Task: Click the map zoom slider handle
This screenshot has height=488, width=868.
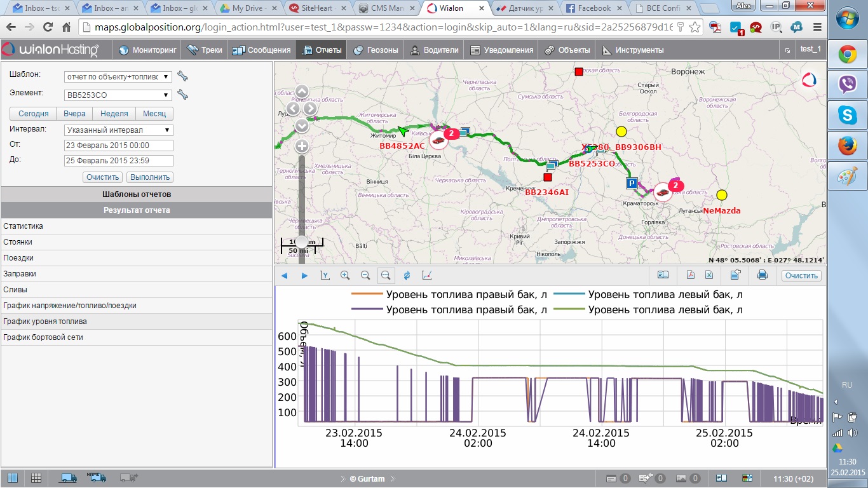Action: coord(301,241)
